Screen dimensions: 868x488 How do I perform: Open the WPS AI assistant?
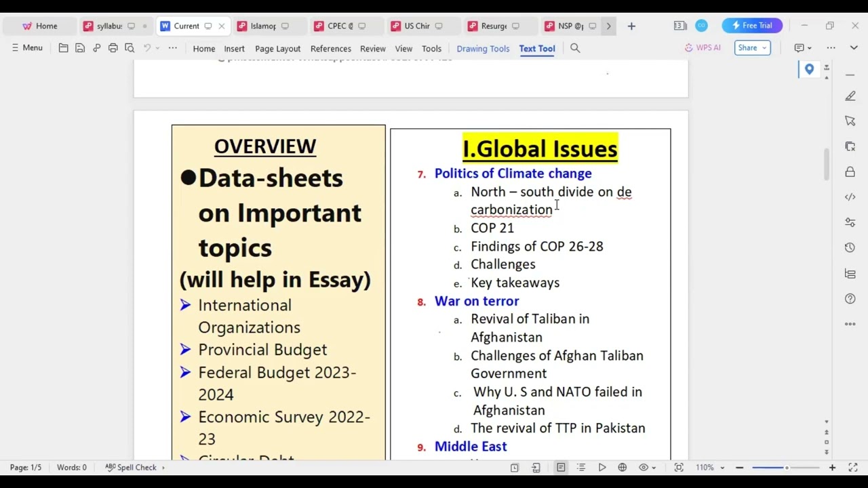tap(703, 47)
